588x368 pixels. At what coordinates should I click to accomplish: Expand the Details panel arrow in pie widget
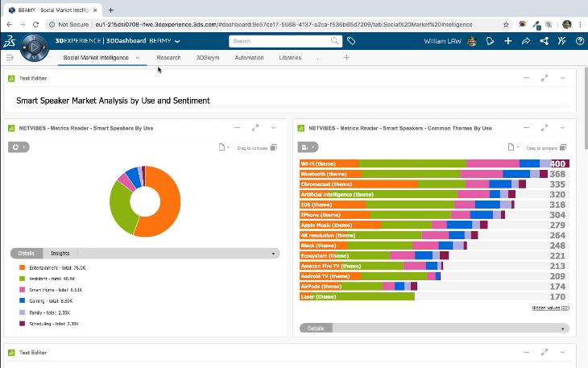coord(275,253)
